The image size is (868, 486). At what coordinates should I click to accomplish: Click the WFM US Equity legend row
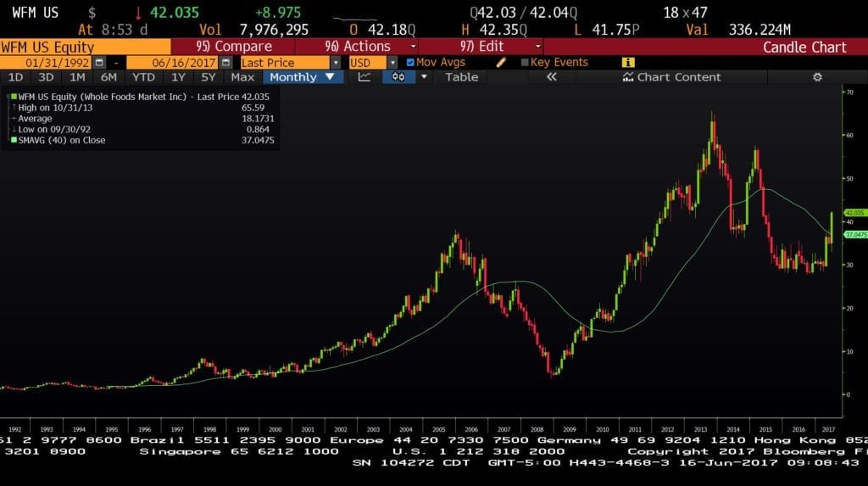141,97
